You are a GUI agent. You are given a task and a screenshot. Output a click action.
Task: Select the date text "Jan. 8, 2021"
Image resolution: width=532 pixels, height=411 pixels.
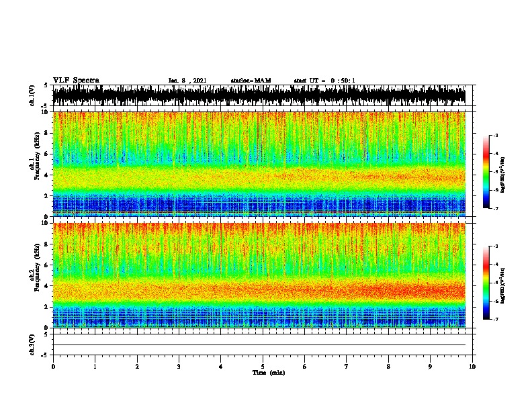(187, 81)
